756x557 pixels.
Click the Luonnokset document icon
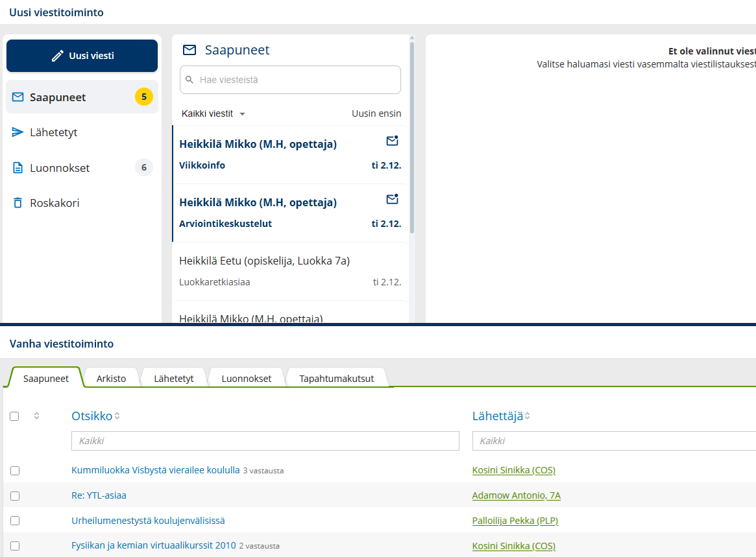18,168
